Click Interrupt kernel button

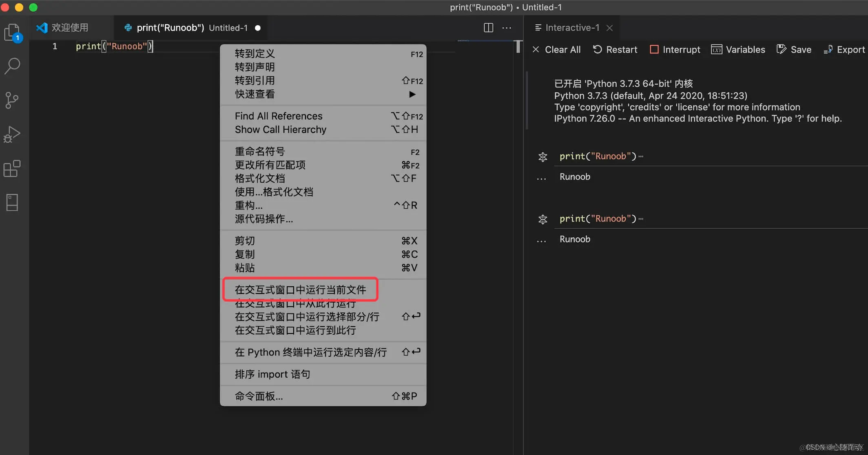click(675, 50)
